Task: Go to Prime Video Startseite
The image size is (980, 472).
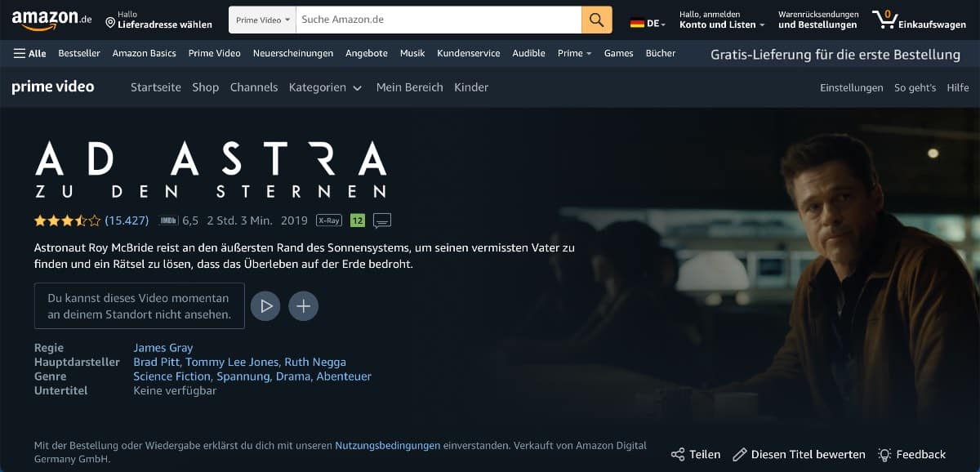Action: click(x=156, y=87)
